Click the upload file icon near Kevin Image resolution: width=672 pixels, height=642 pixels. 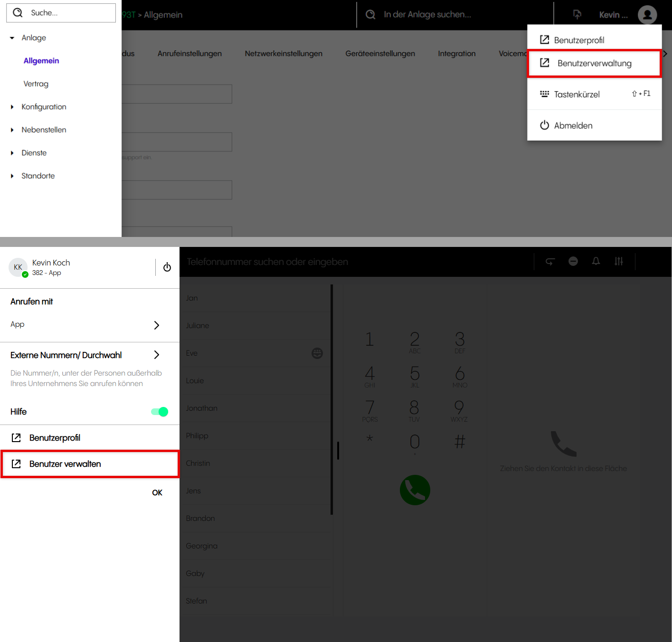pos(577,15)
